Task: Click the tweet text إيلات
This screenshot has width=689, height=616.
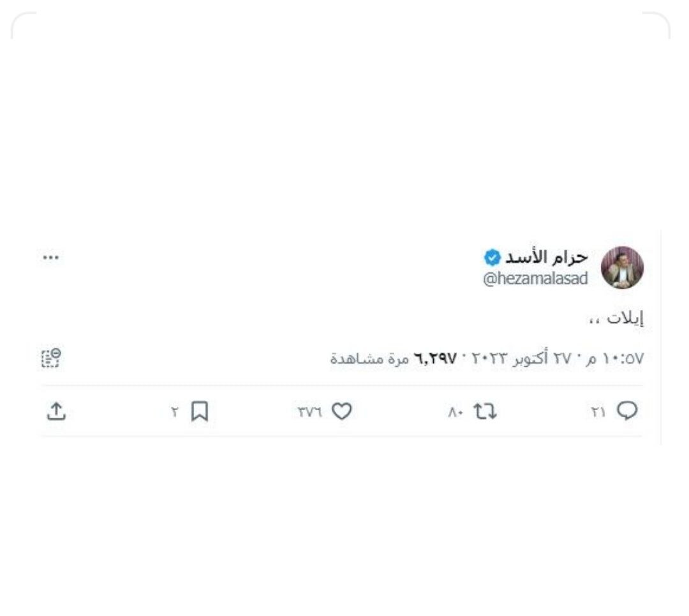Action: (x=625, y=318)
